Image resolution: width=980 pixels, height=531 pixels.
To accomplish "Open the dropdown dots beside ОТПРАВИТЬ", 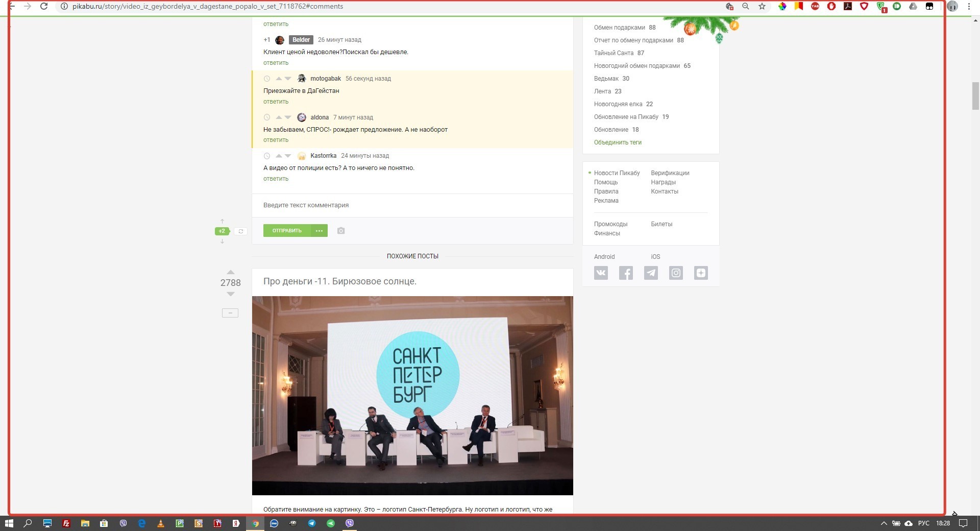I will click(320, 231).
